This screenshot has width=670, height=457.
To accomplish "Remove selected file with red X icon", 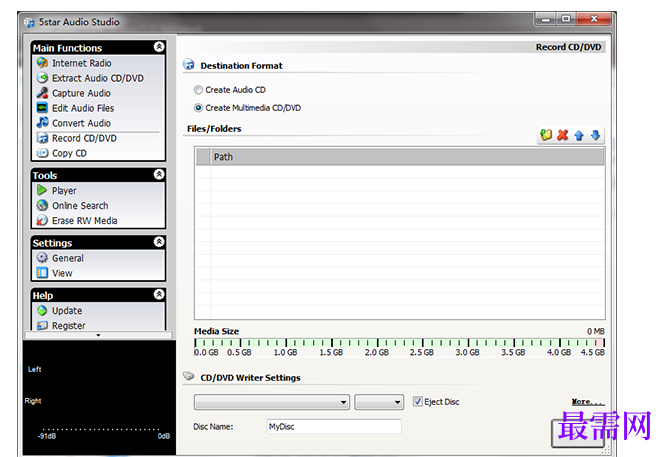I will point(563,135).
